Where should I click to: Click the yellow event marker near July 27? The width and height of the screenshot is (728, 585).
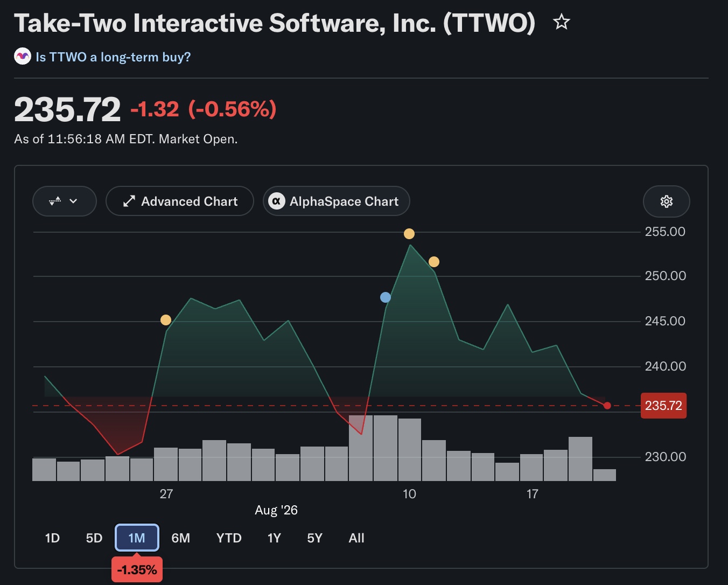[166, 320]
